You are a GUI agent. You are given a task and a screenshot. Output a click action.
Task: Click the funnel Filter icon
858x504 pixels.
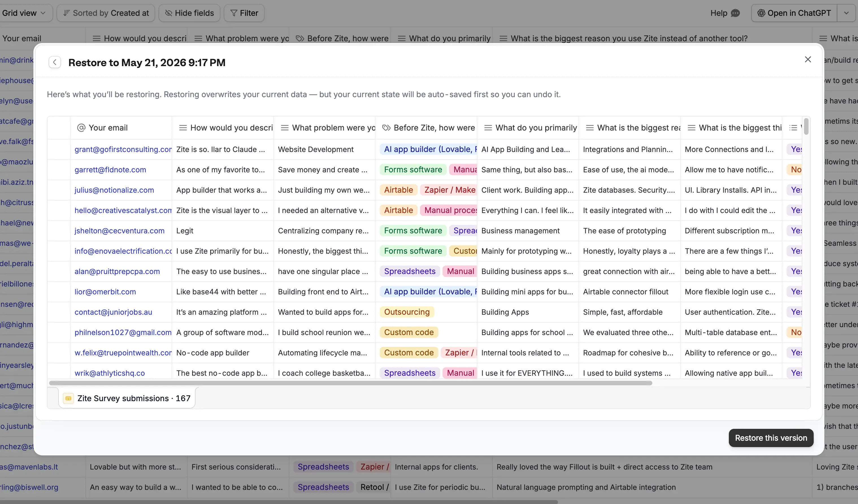(x=234, y=13)
